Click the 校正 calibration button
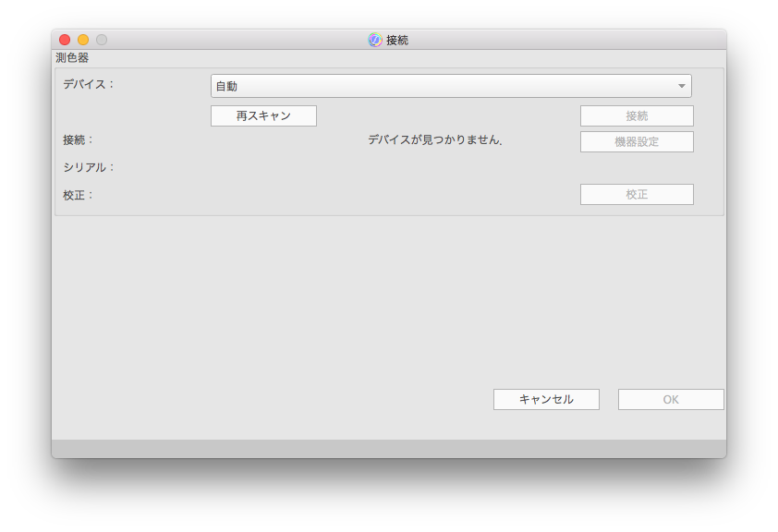The height and width of the screenshot is (532, 778). pos(637,194)
